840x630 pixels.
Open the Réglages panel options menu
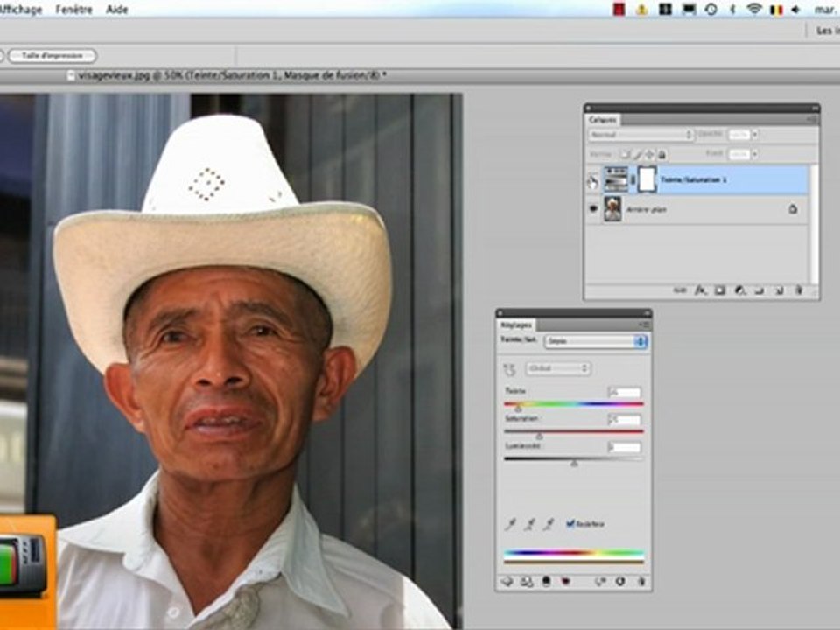(644, 325)
